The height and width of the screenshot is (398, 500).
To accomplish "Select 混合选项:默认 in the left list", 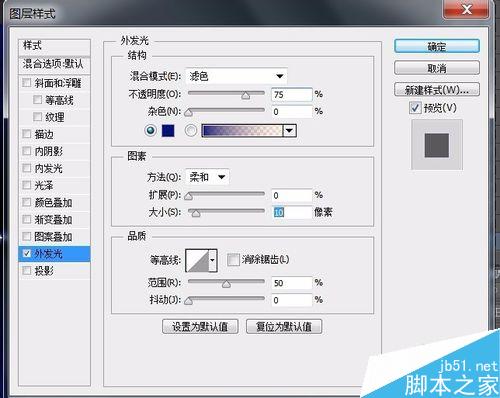I will 54,64.
